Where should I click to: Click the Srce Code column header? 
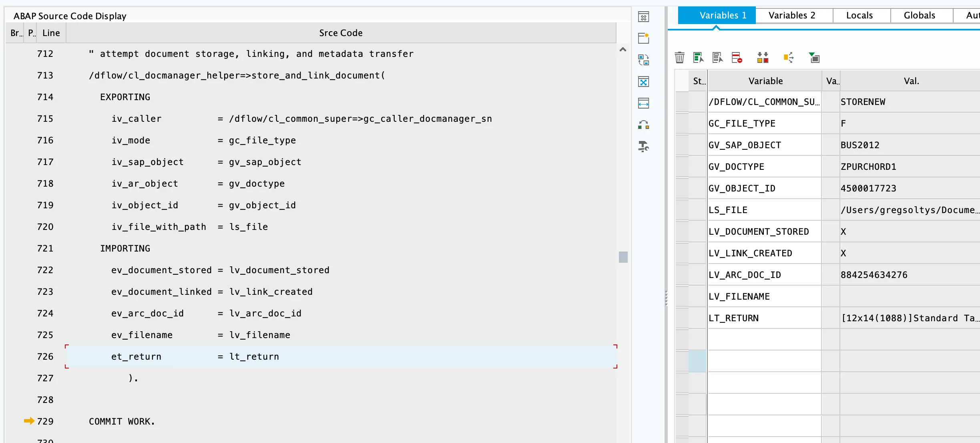pyautogui.click(x=341, y=33)
